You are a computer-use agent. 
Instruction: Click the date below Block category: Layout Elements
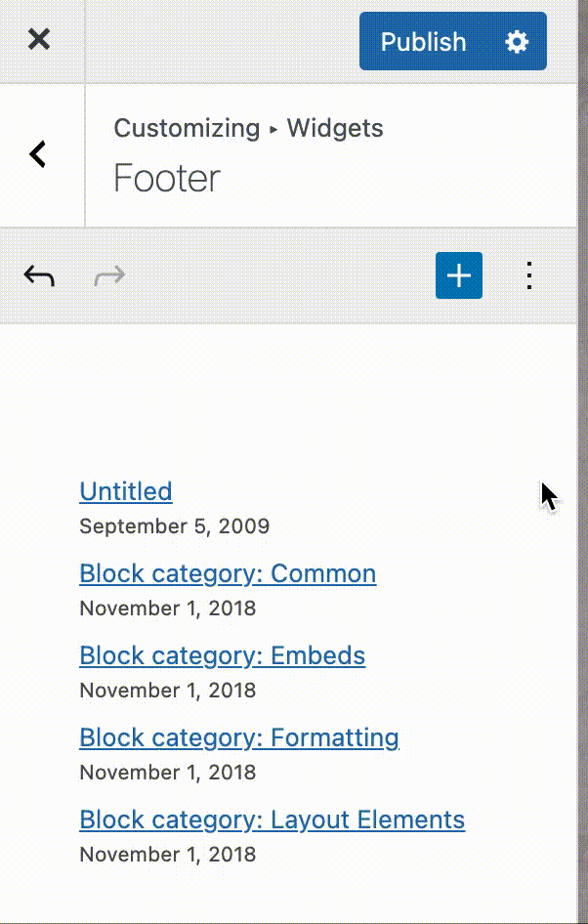(x=168, y=855)
